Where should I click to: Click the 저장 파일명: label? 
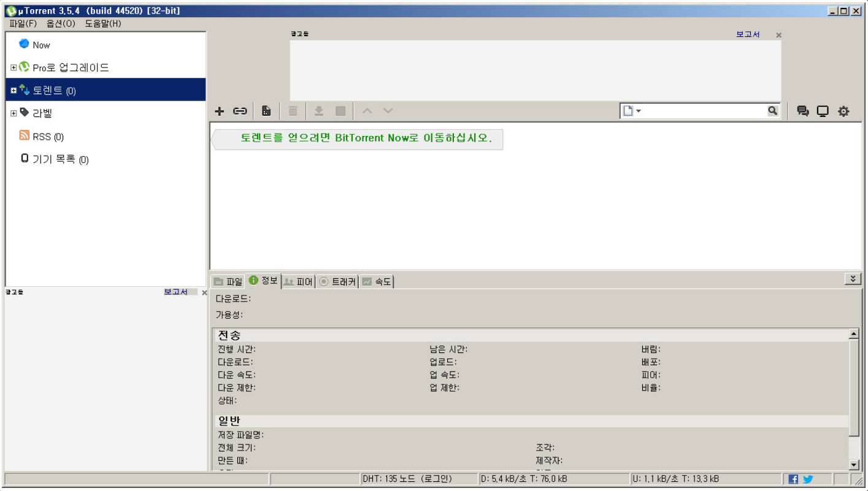coord(241,435)
